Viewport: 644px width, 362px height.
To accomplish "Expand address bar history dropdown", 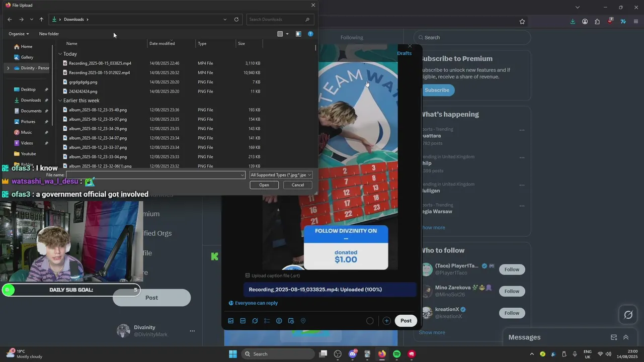I will pos(225,19).
